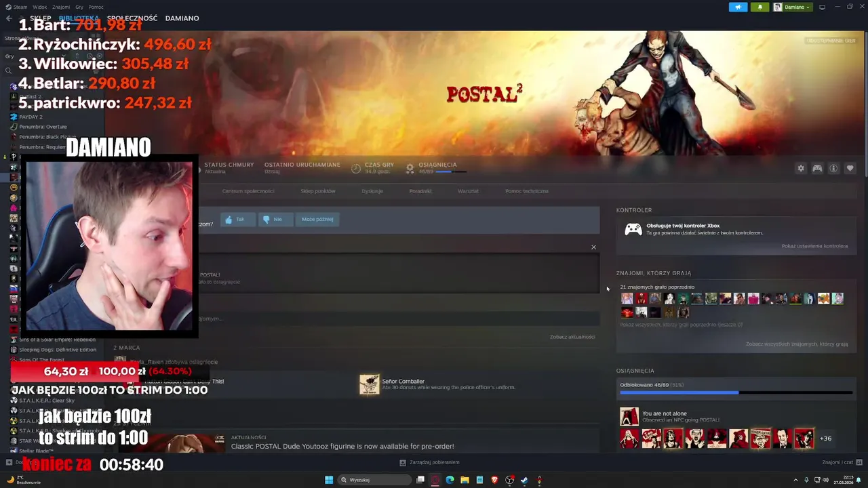Show hidden tray icons chevron

pos(795,480)
